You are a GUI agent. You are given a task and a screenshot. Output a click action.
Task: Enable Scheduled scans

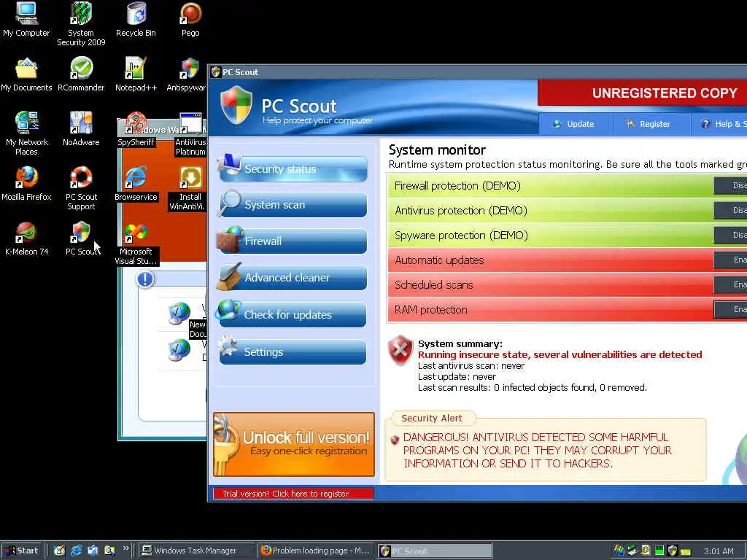pyautogui.click(x=730, y=285)
